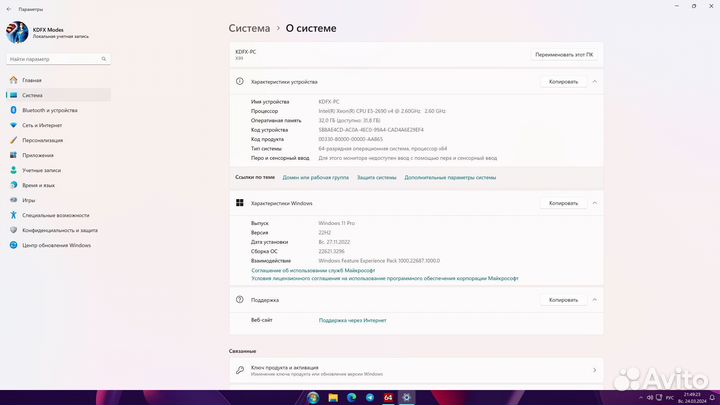Open the Microsoft software license terms link
720x405 pixels.
[385, 278]
